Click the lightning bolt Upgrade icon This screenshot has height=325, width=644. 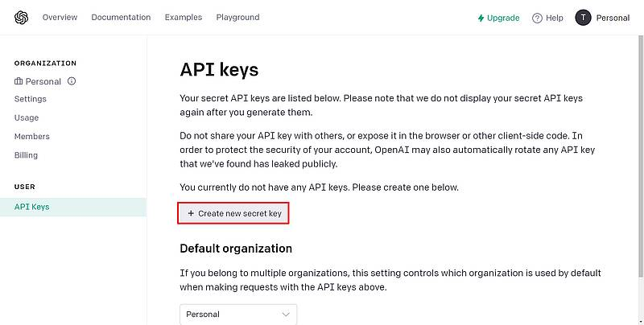tap(481, 18)
